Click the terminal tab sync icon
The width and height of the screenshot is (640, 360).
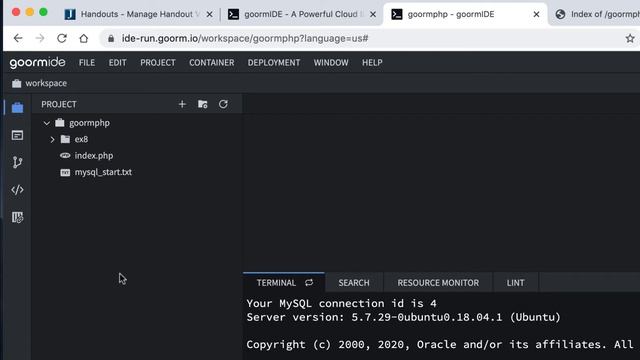pyautogui.click(x=309, y=282)
